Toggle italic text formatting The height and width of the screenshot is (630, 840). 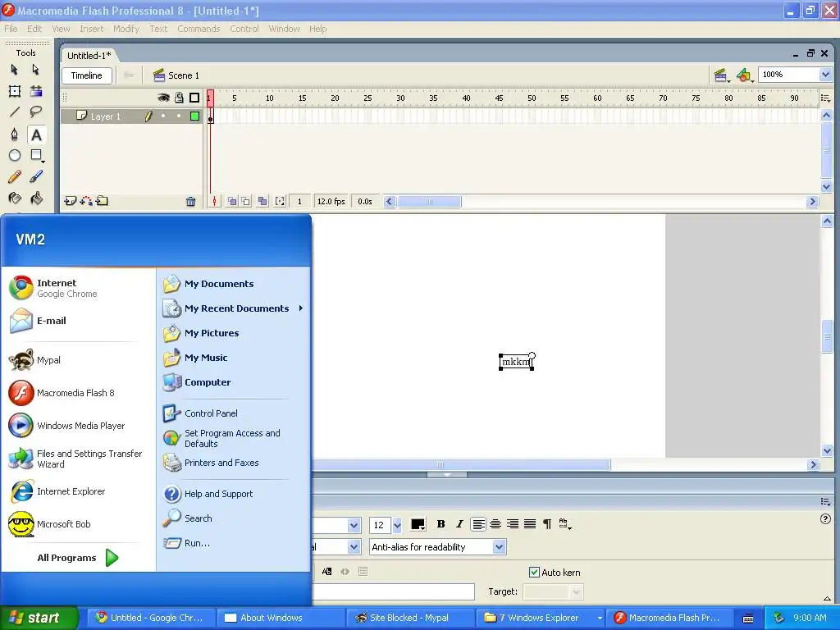[x=459, y=524]
